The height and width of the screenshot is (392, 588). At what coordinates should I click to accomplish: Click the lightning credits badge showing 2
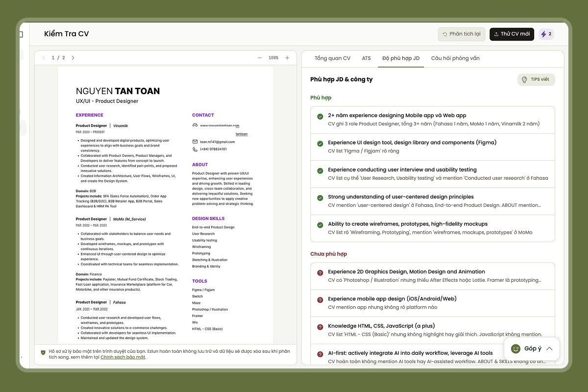point(546,34)
